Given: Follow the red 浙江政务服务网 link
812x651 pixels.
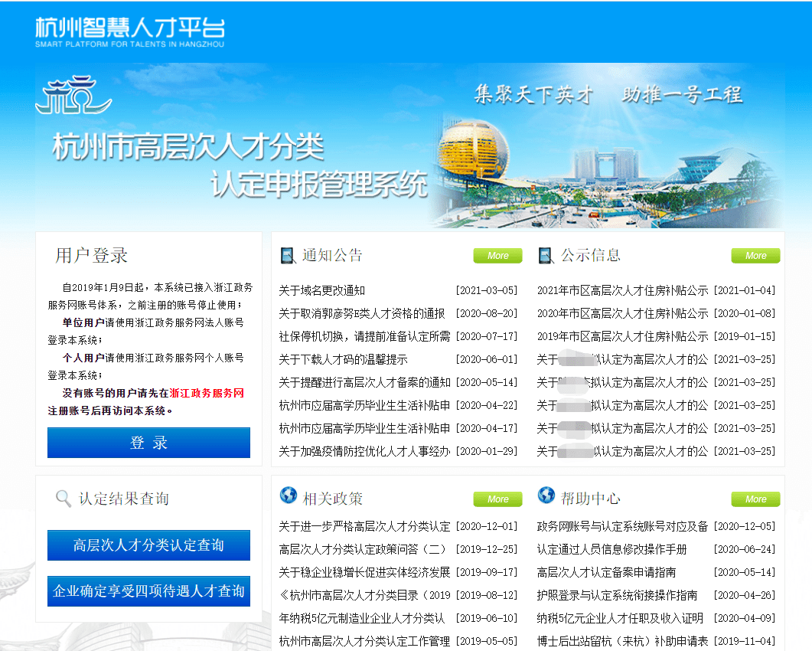Looking at the screenshot, I should (207, 394).
